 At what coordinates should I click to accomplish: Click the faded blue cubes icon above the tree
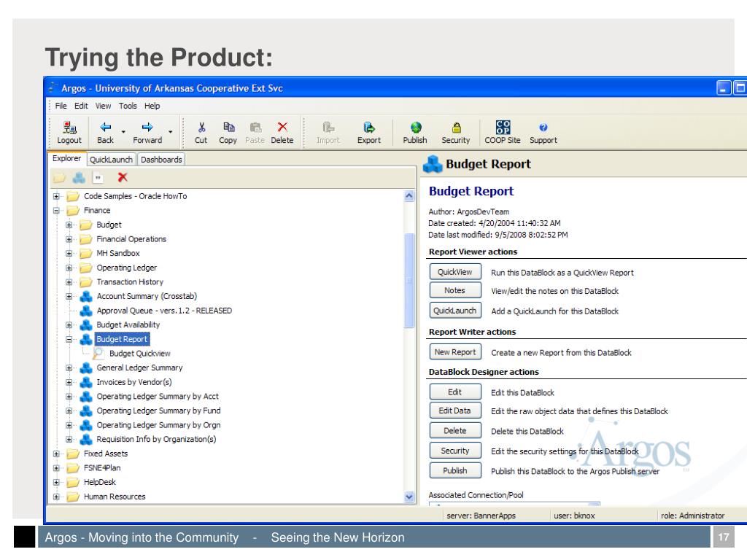[x=79, y=178]
